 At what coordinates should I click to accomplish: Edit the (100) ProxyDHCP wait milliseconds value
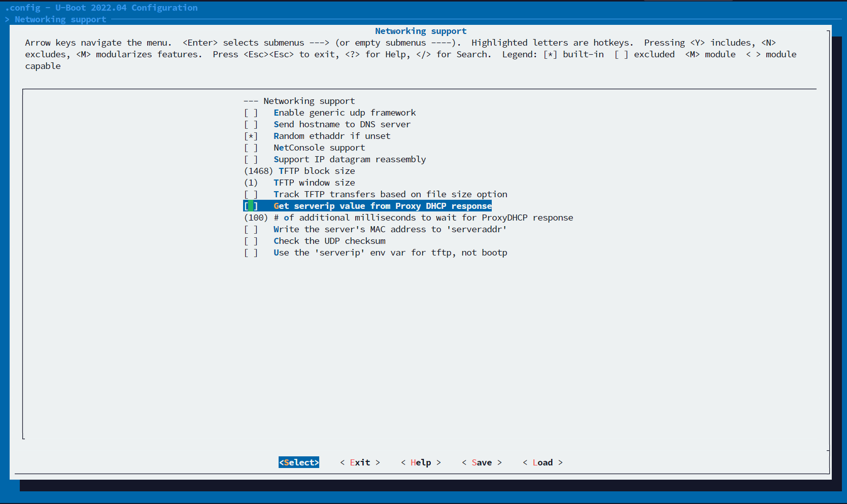coord(256,218)
